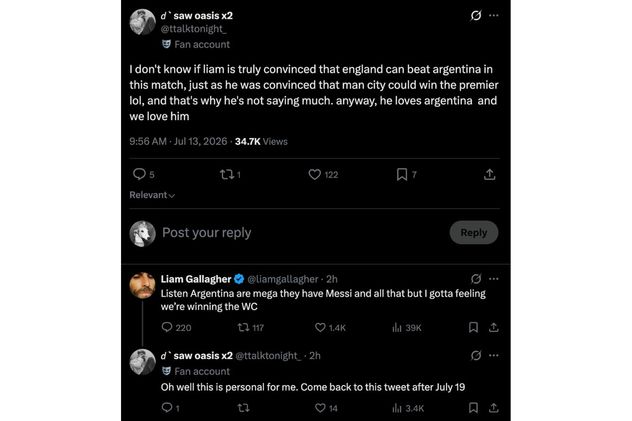Like the main tweet with 122 likes
This screenshot has width=632, height=421.
tap(323, 174)
